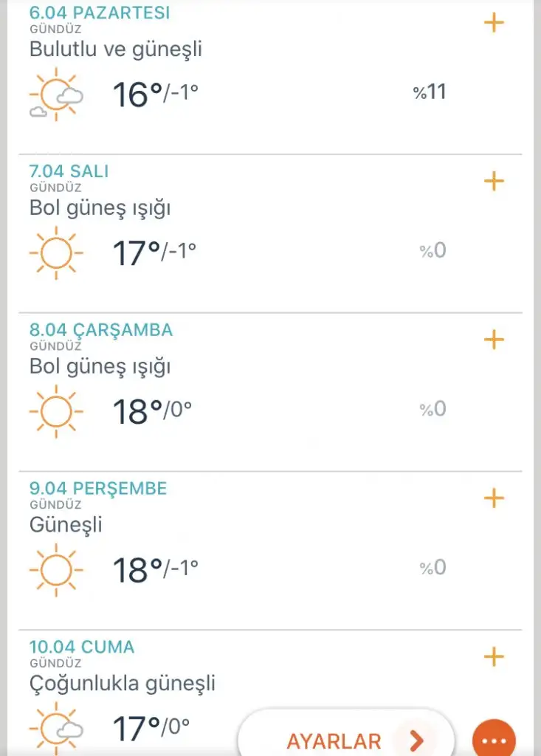
Task: Expand 7.04 Salı details with plus
Action: point(494,182)
